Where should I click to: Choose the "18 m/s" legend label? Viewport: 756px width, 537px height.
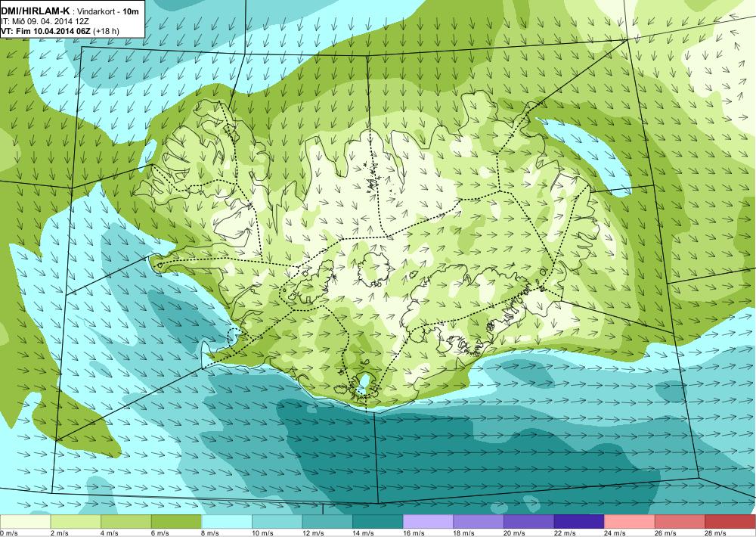coord(464,533)
